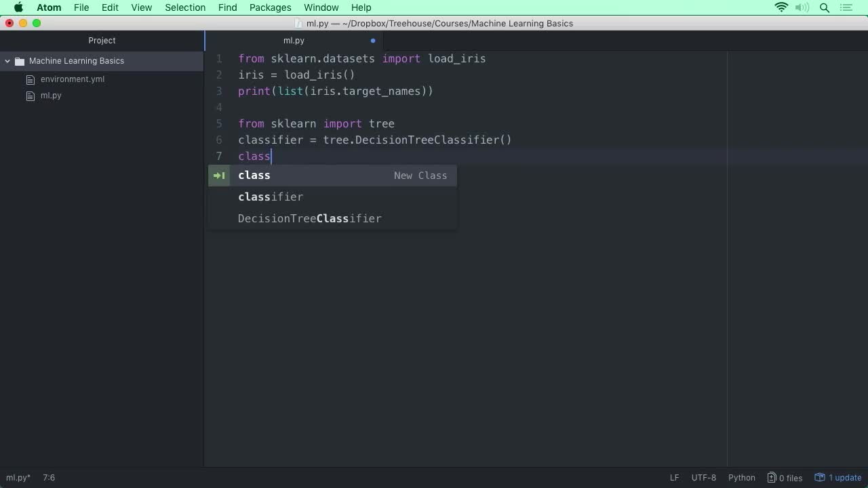Click the disclosure arrow next to project root
Screen dimensions: 868x488
coord(7,61)
